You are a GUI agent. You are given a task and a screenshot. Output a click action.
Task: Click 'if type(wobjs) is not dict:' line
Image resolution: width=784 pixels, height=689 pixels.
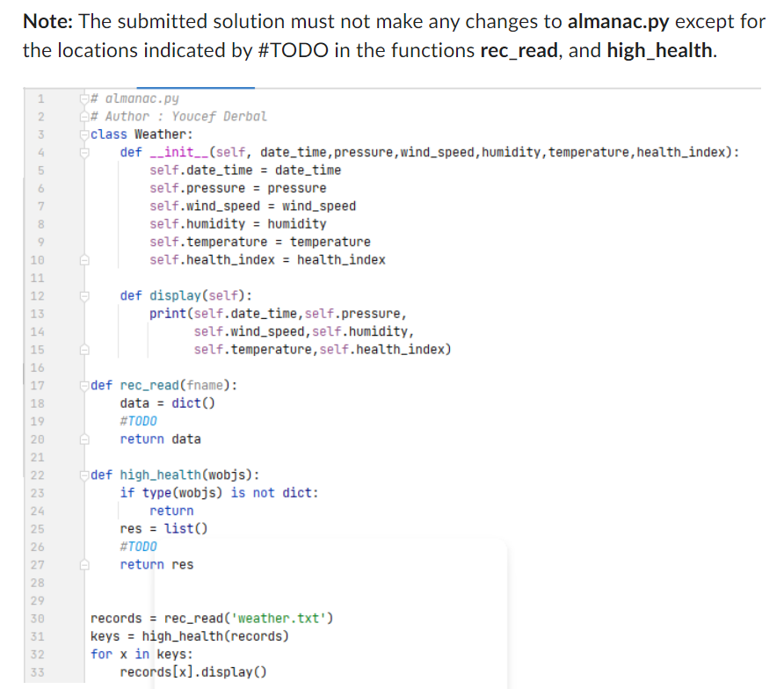pos(219,493)
